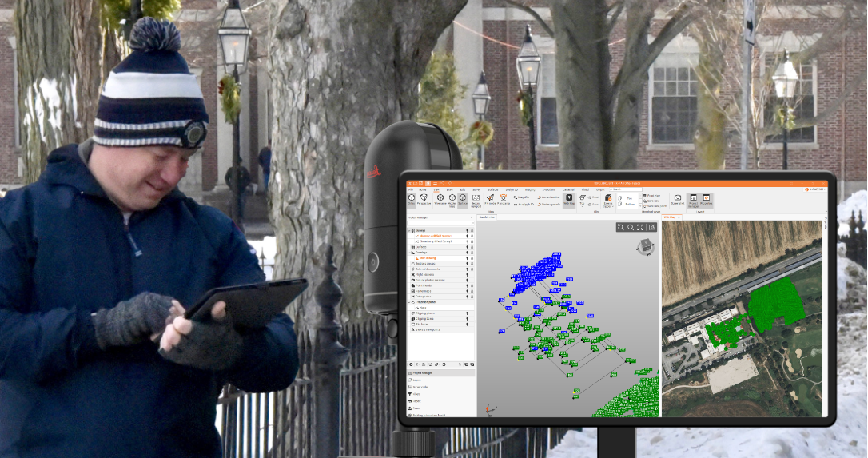Collapse the Surveys tree node
Screen dimensions: 868x458
[409, 230]
